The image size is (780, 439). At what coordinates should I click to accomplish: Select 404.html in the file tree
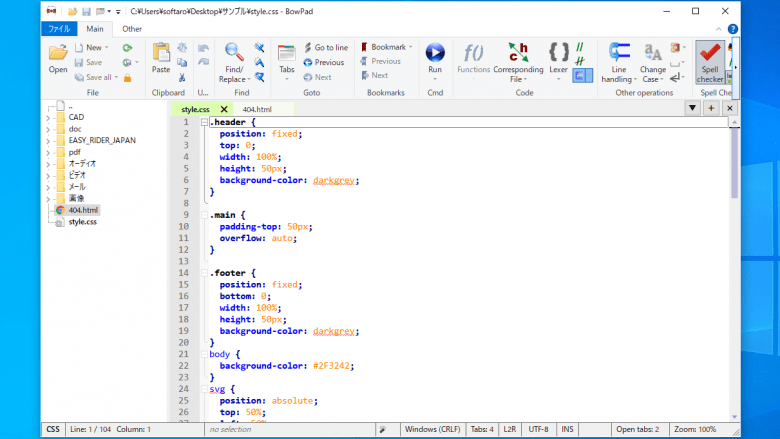pos(83,210)
